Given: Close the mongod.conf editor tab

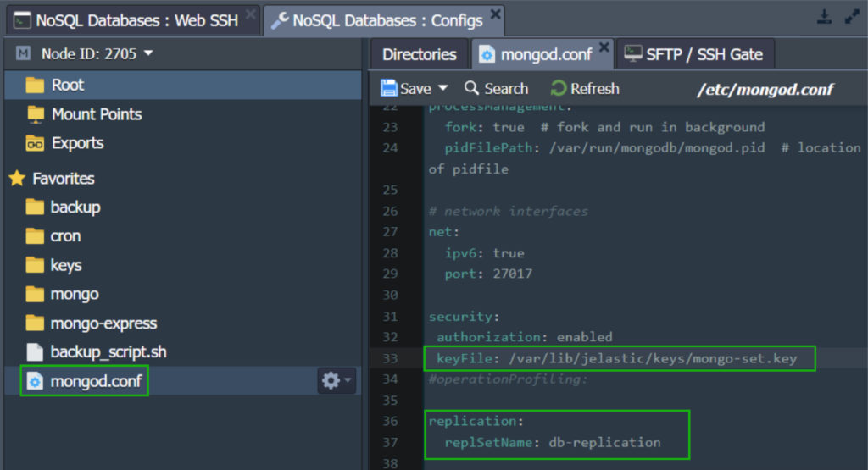Looking at the screenshot, I should 604,47.
